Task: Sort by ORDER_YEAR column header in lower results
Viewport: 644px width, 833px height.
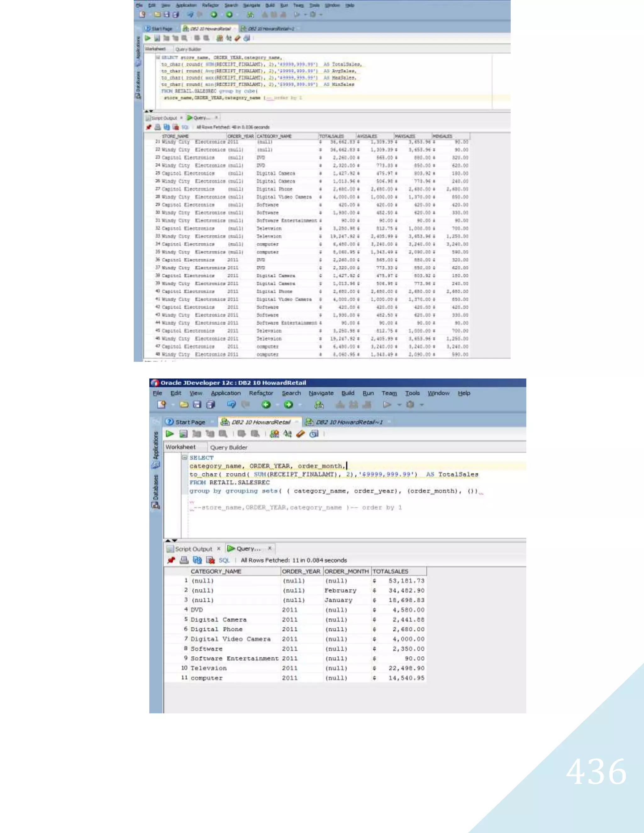Action: (302, 571)
